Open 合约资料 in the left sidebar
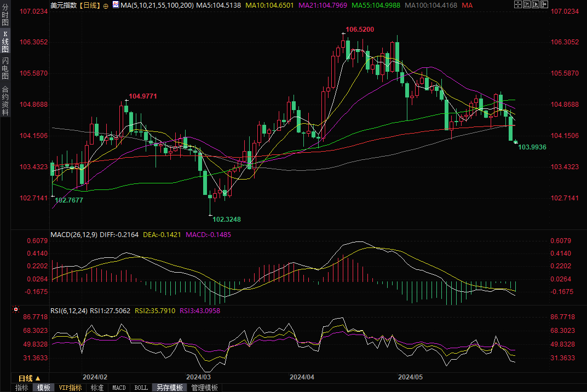587x392 pixels. pos(5,100)
